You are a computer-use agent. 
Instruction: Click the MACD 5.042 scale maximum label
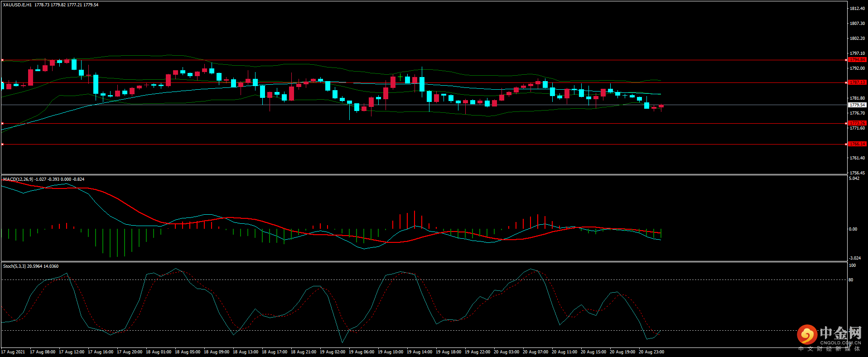[854, 178]
